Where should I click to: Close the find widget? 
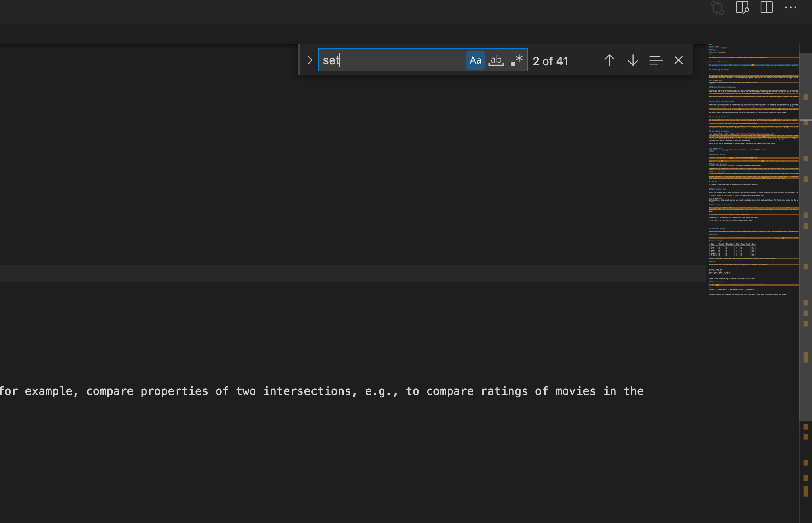[678, 60]
